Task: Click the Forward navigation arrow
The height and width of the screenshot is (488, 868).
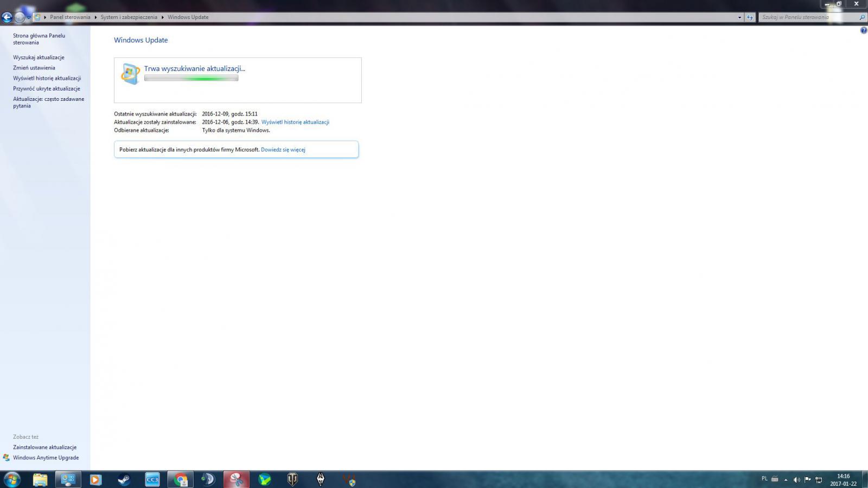Action: 20,17
